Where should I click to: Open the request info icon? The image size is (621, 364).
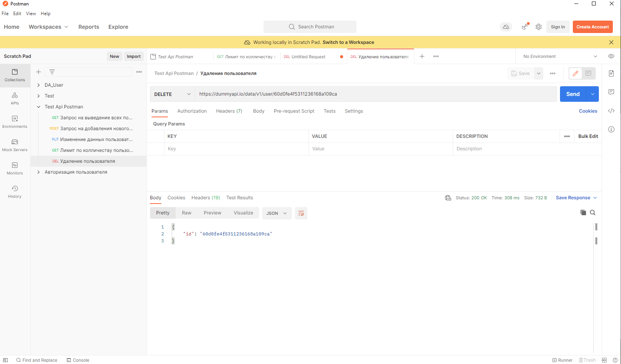click(611, 129)
